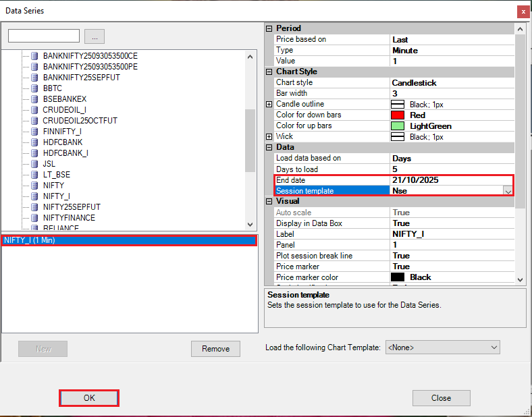Click the icon next to BANKNIFTY25SEPFUT

pos(34,78)
